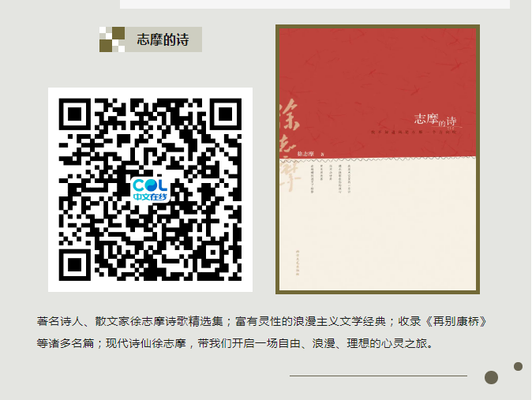The width and height of the screenshot is (532, 400).
Task: Click the thin horizontal divider line
Action: [x=378, y=376]
